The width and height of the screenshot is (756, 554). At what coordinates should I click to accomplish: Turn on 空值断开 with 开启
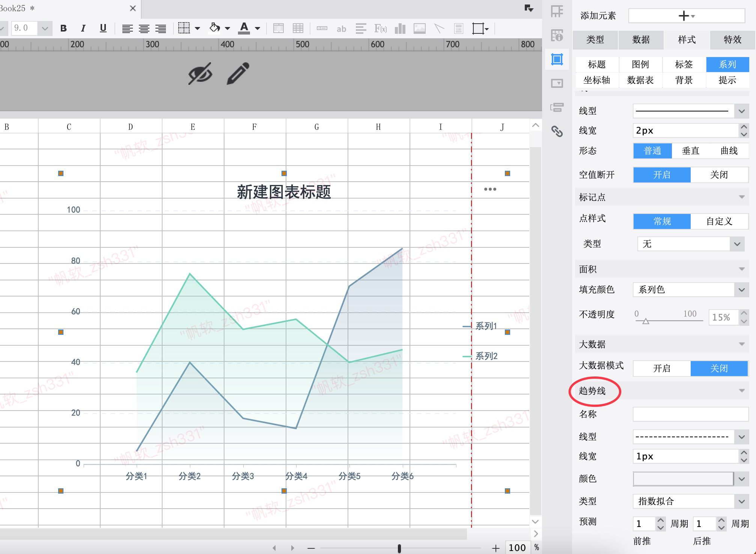pyautogui.click(x=662, y=175)
